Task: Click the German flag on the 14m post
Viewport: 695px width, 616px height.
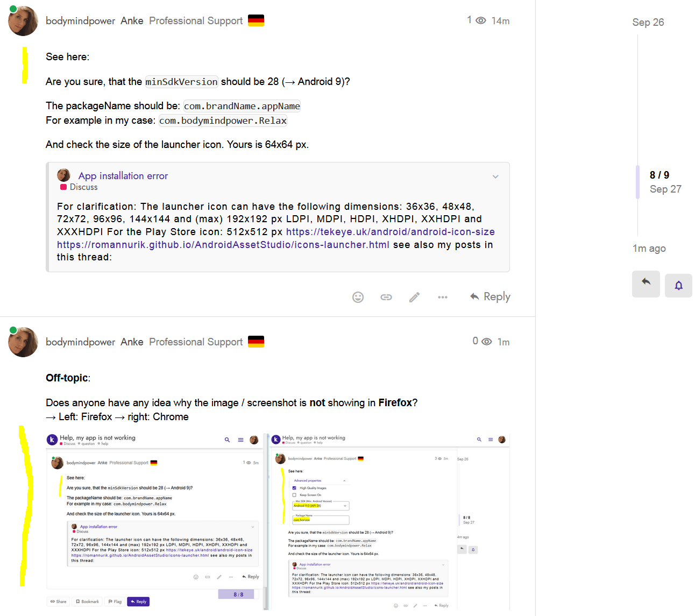Action: click(256, 20)
